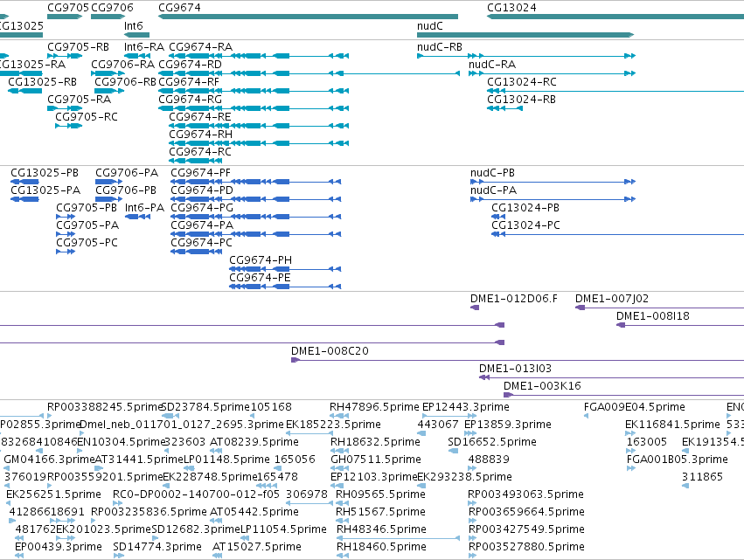
Task: Select protein Int6-PA
Action: point(144,208)
